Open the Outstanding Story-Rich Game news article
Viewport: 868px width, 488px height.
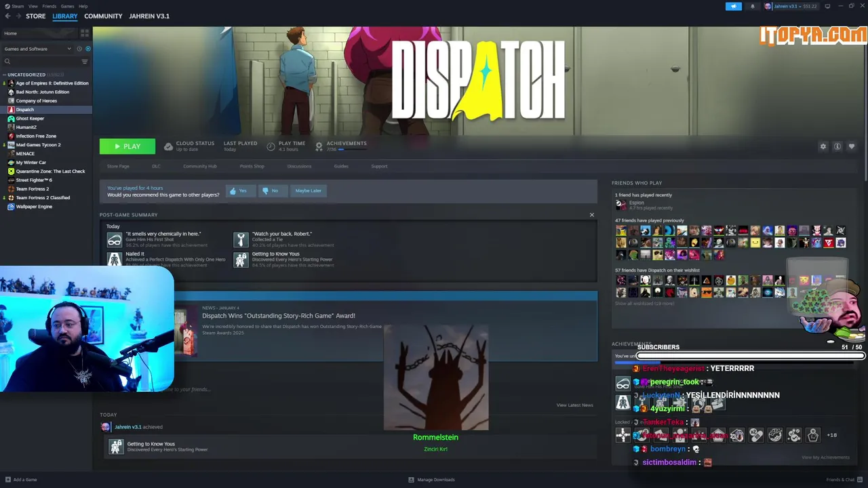click(278, 316)
